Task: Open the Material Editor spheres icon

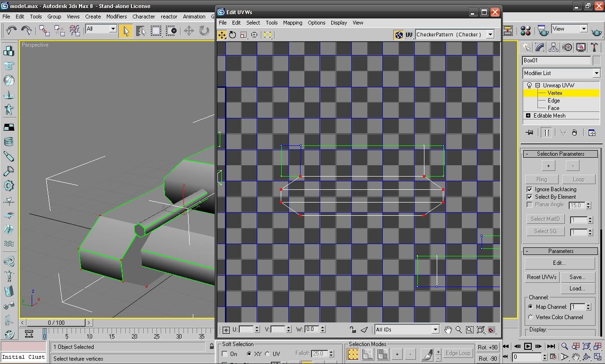Action: (525, 31)
